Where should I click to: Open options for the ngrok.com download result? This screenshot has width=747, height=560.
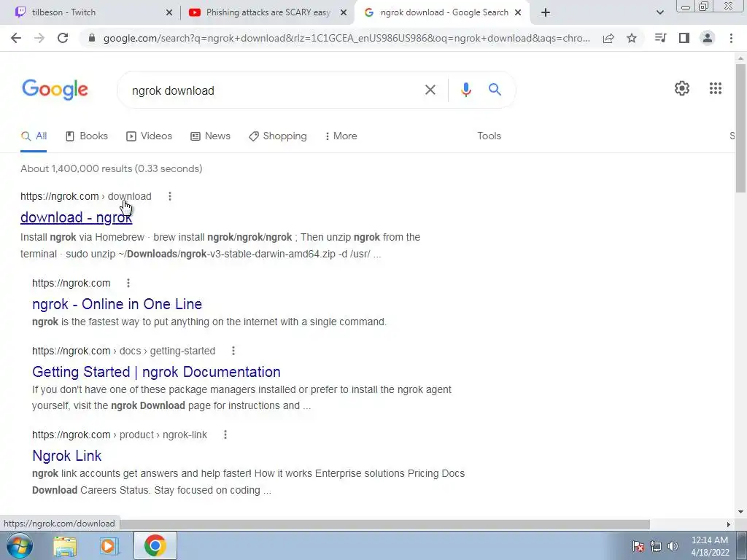(169, 196)
